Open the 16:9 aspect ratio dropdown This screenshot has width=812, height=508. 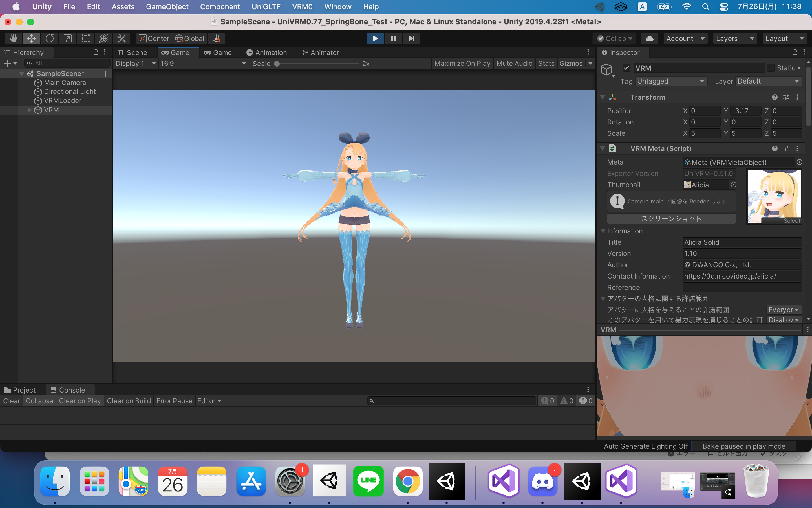[203, 63]
